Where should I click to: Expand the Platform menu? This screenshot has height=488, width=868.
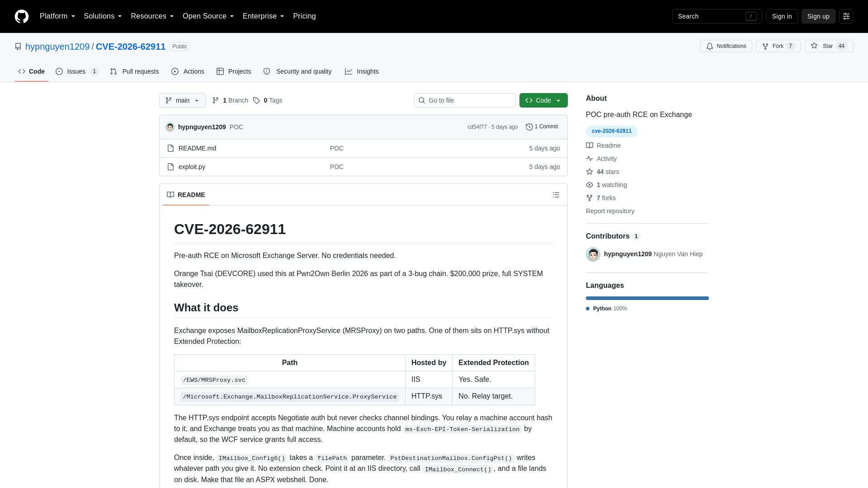(x=57, y=16)
